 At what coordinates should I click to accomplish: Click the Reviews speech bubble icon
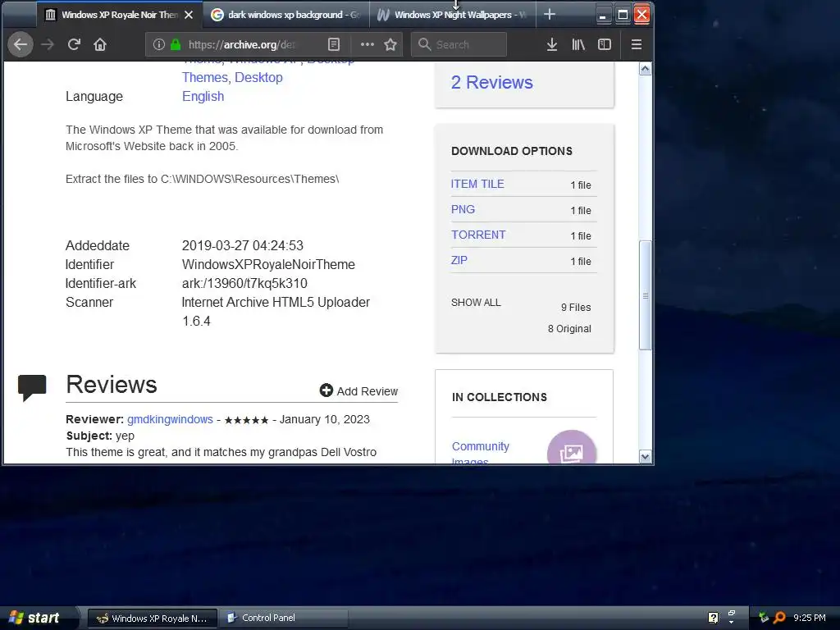[x=32, y=388]
